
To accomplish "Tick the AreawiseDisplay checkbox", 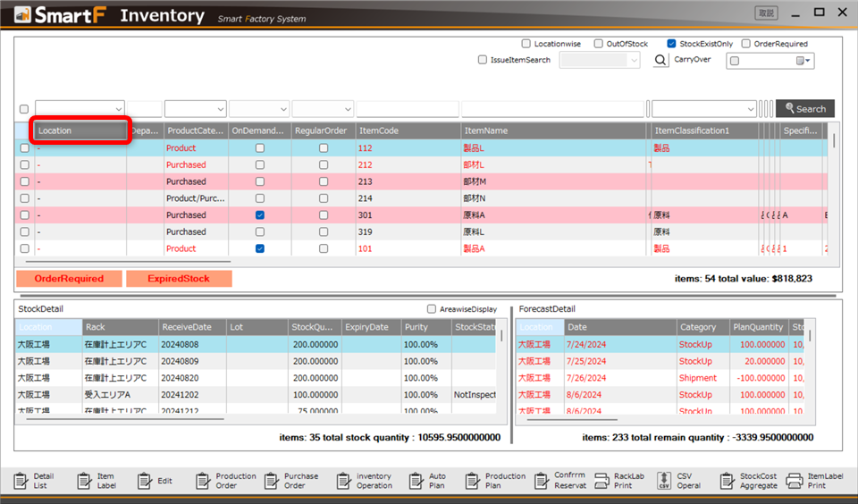I will click(432, 309).
